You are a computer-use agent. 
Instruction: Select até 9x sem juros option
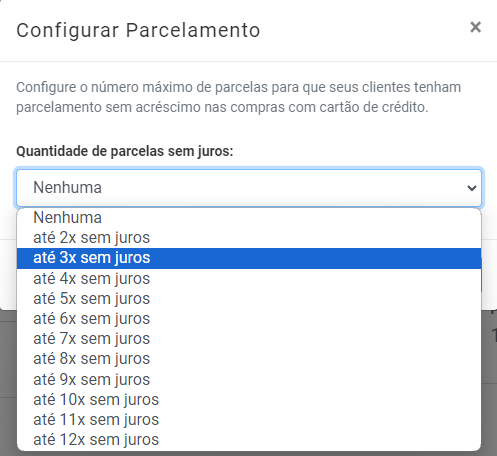249,380
